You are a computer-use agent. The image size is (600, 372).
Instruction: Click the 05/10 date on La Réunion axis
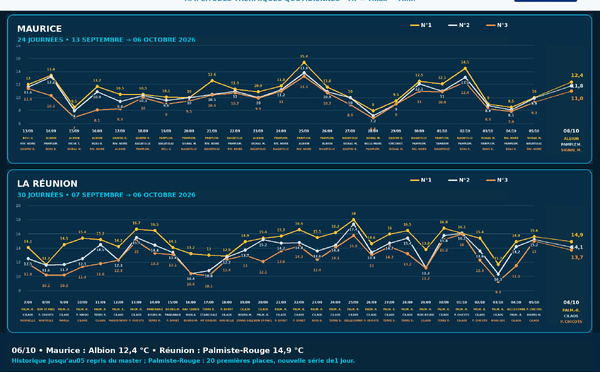pos(534,302)
